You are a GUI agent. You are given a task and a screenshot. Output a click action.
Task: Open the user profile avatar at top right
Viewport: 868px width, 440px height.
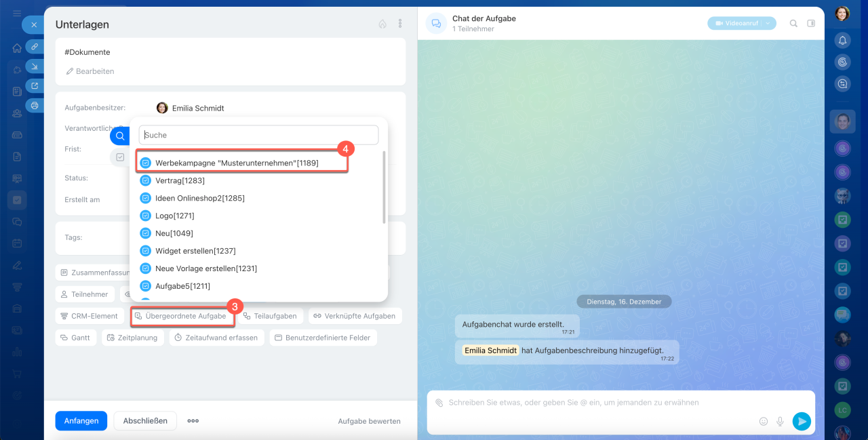(842, 14)
